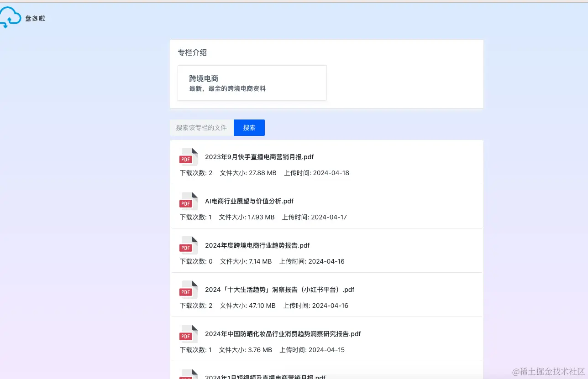Click 文件大小: 27.88 MB text

248,173
